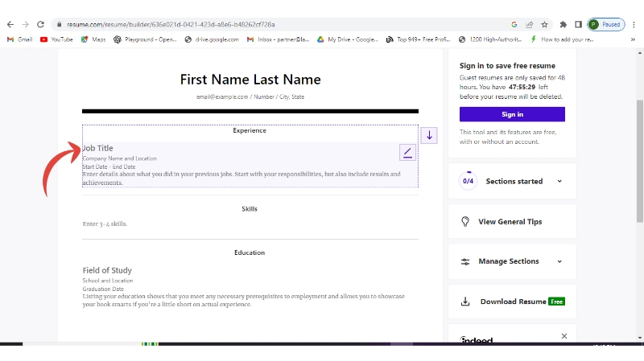Click the sliders icon beside Manage Sections
The width and height of the screenshot is (644, 361).
click(465, 262)
